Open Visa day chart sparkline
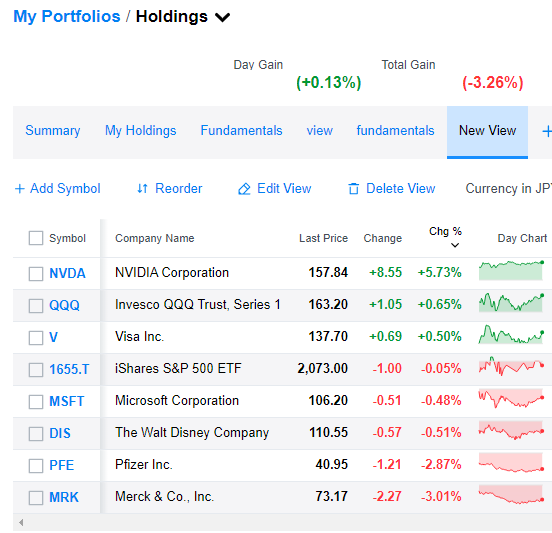552x533 pixels. pos(511,335)
